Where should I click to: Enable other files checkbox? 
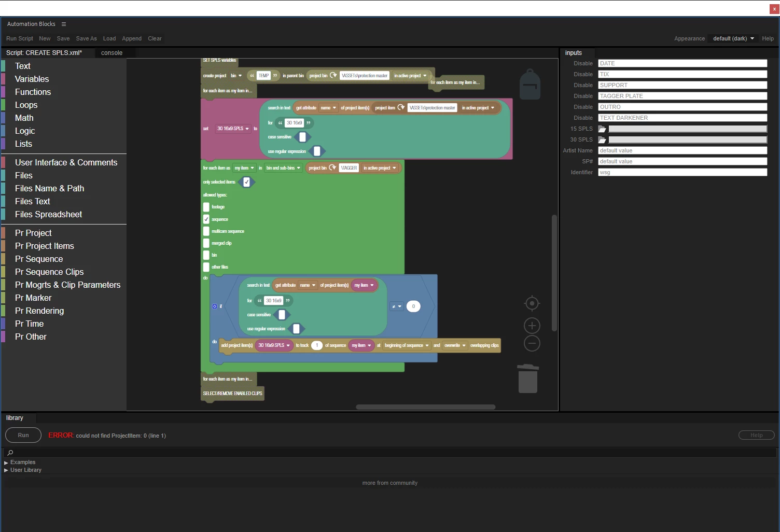(206, 267)
